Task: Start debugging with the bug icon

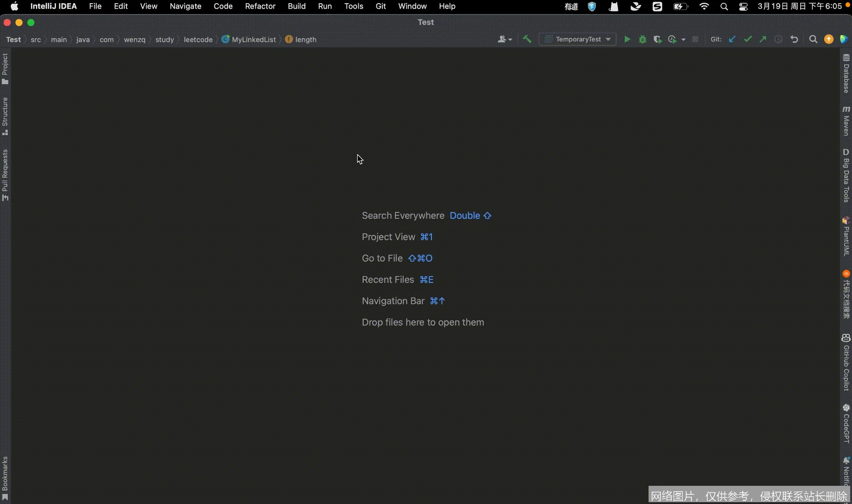Action: pos(642,39)
